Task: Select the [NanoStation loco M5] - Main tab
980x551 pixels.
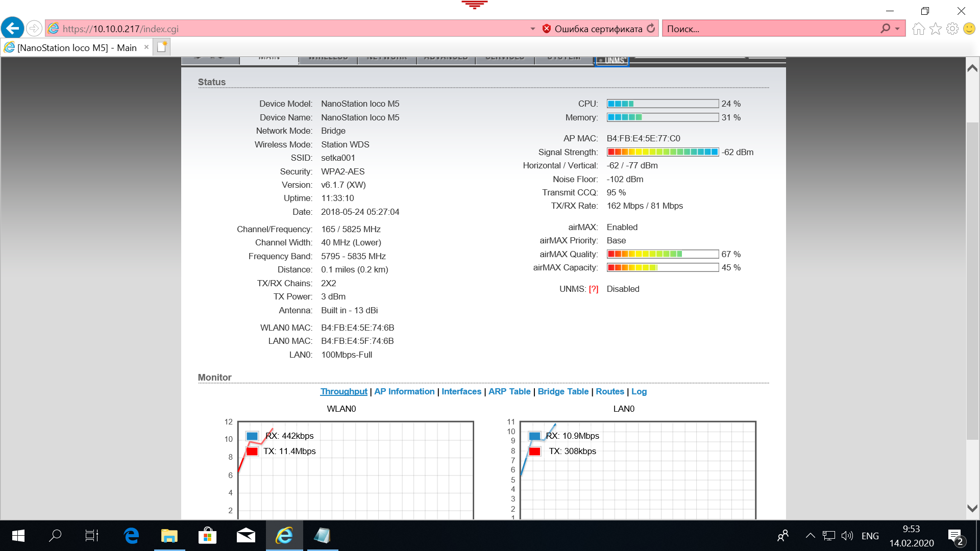Action: (x=77, y=47)
